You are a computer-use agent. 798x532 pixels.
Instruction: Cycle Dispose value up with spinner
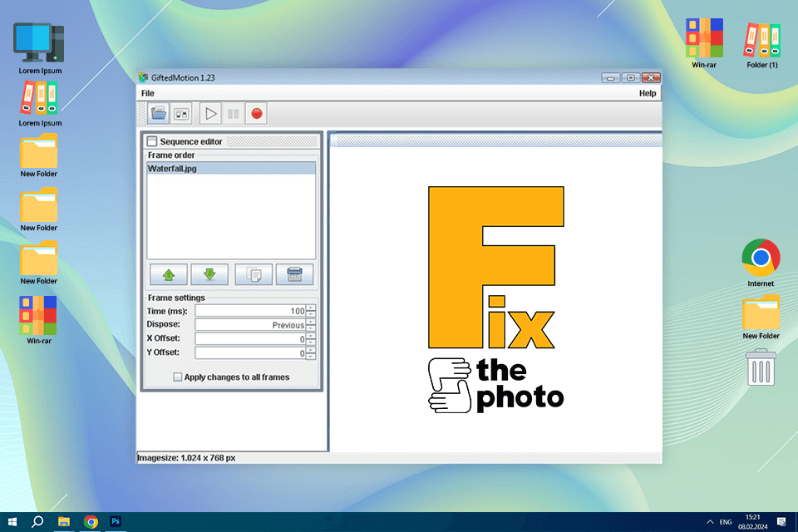tap(310, 322)
